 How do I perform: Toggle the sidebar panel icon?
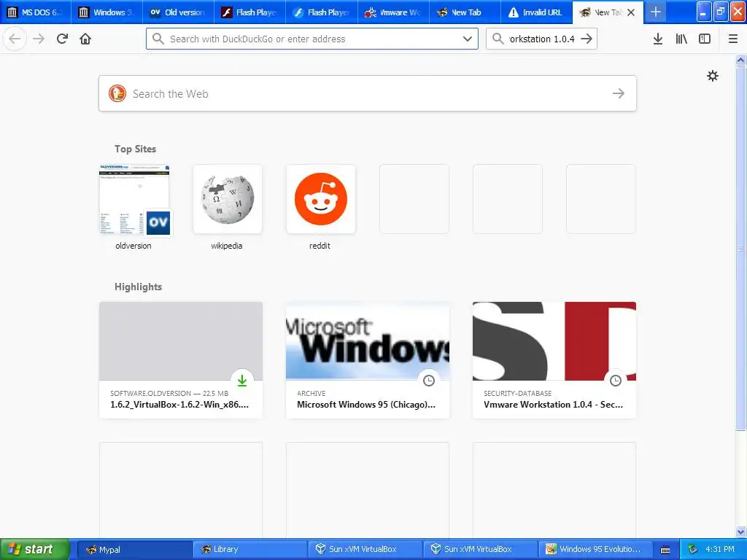705,39
